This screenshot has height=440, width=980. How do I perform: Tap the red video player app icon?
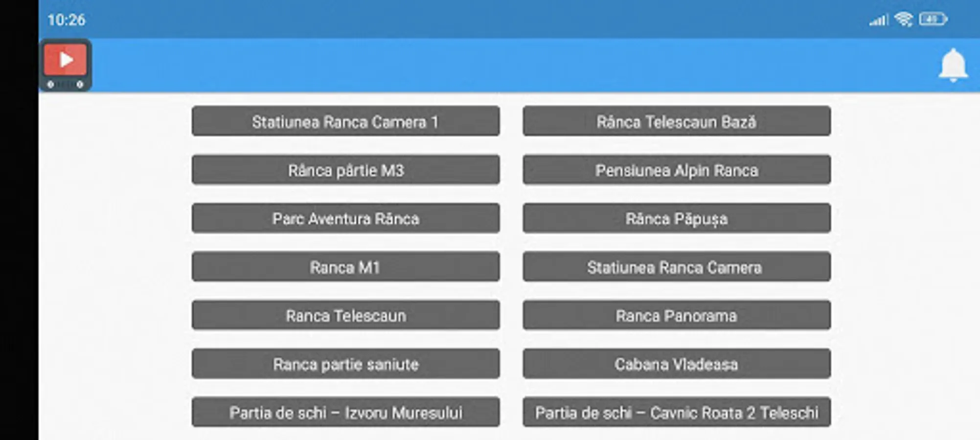pyautogui.click(x=65, y=65)
